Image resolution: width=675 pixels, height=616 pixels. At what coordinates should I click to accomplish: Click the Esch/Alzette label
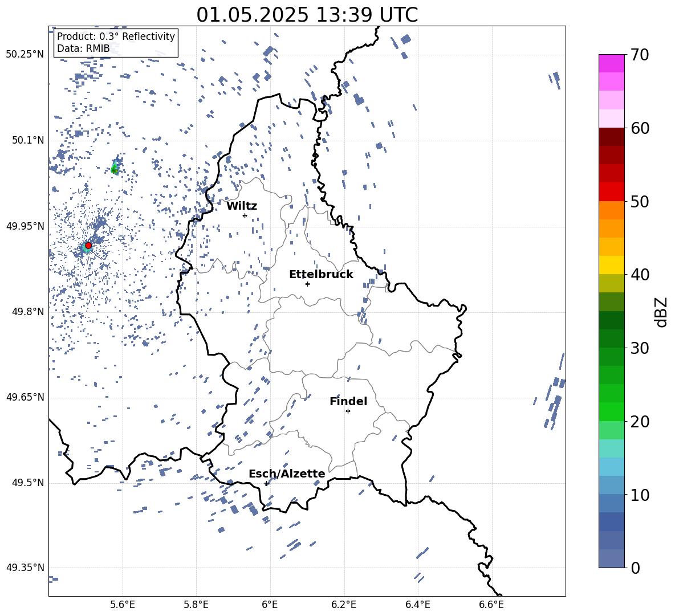click(x=287, y=474)
